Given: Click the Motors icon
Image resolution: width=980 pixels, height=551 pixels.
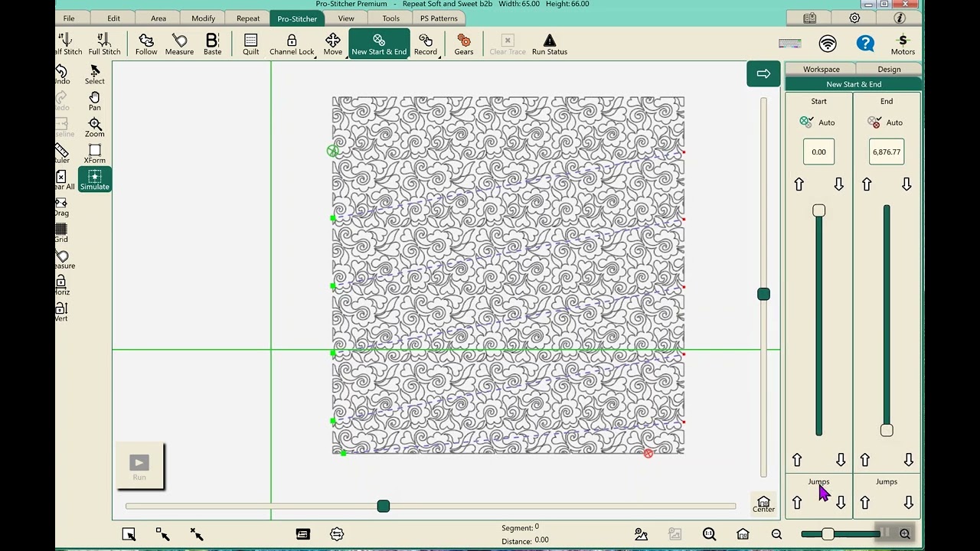Looking at the screenshot, I should pos(903,44).
